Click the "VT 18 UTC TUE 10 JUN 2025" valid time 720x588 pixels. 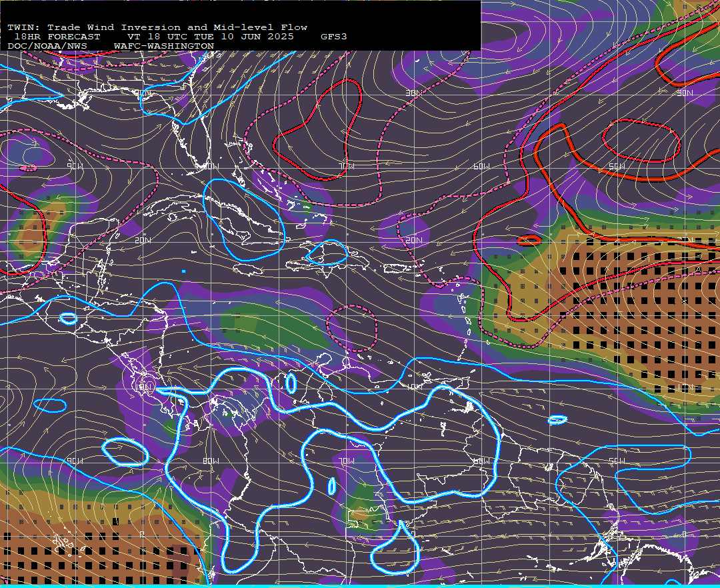pyautogui.click(x=211, y=37)
